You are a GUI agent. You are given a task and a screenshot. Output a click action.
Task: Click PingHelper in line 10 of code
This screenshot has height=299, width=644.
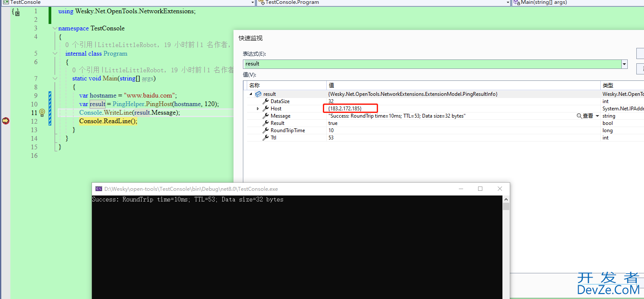128,104
